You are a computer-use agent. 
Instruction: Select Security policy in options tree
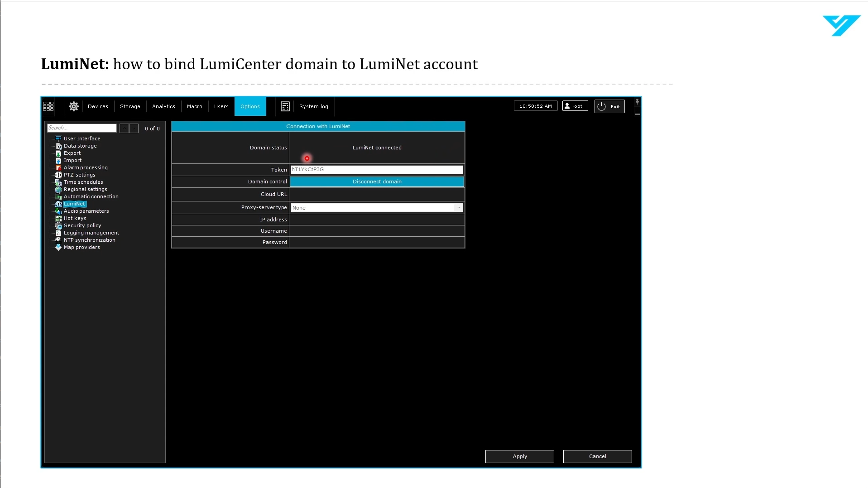(x=82, y=225)
